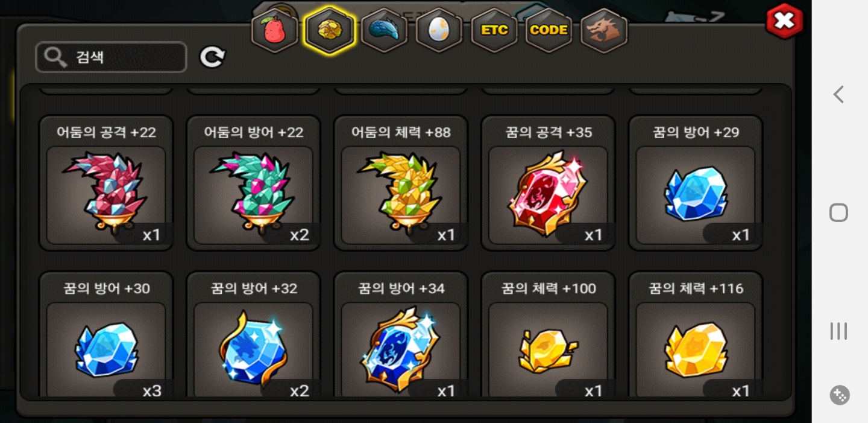Pick the 꿈의 방어 +34 framed gem

click(401, 335)
